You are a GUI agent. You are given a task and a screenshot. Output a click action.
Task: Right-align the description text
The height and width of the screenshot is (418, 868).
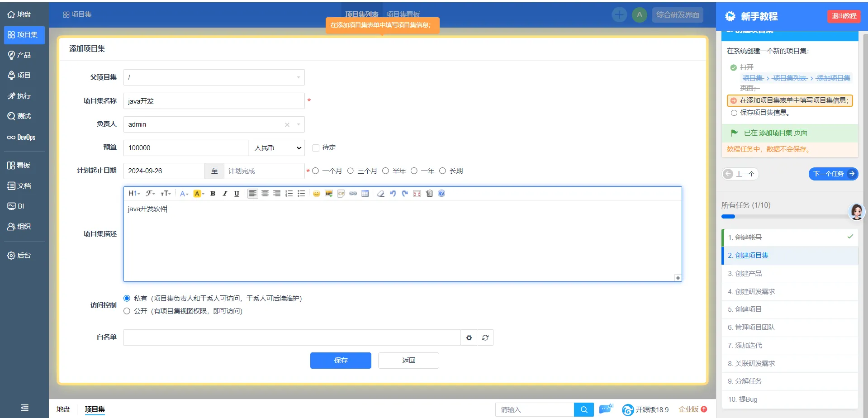click(x=277, y=194)
